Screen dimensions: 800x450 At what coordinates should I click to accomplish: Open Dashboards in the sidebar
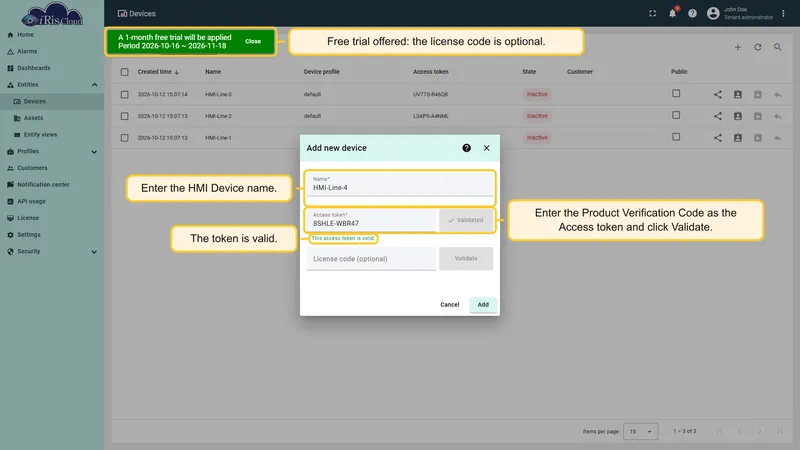point(52,68)
